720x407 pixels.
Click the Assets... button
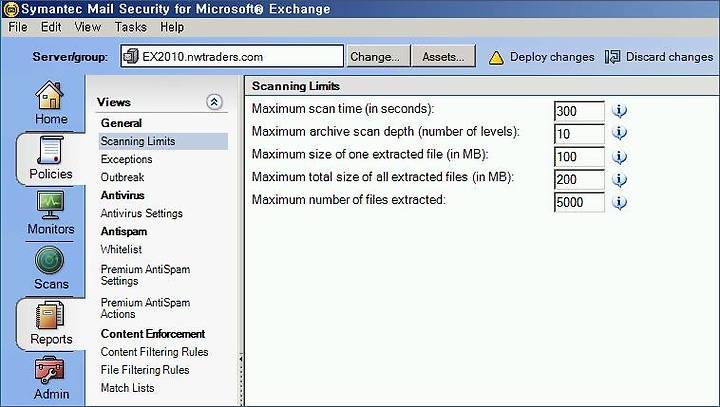pos(443,57)
